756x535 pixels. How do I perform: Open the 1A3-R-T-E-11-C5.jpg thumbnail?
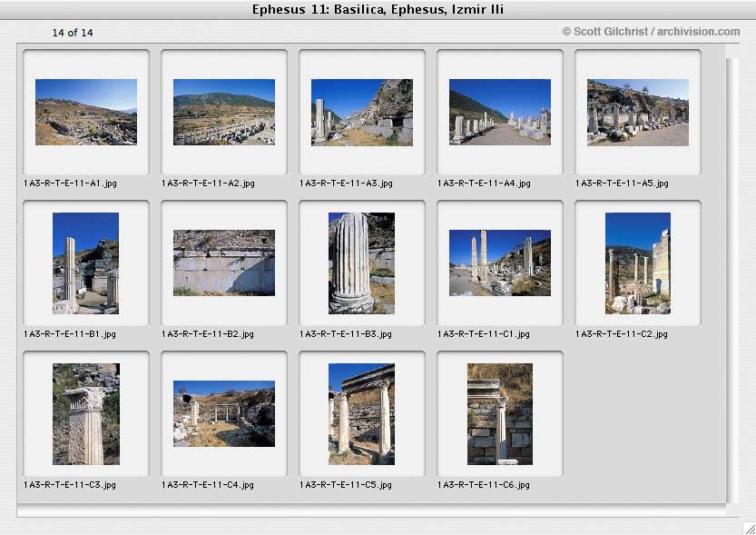[x=361, y=414]
